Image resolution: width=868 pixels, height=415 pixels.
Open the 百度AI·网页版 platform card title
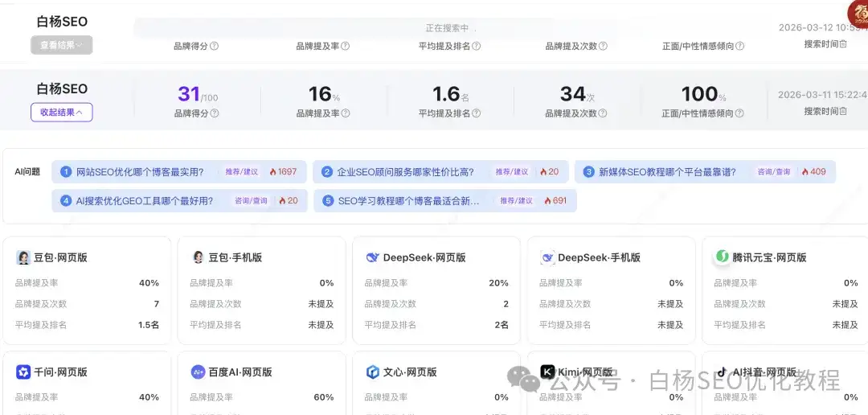(240, 372)
